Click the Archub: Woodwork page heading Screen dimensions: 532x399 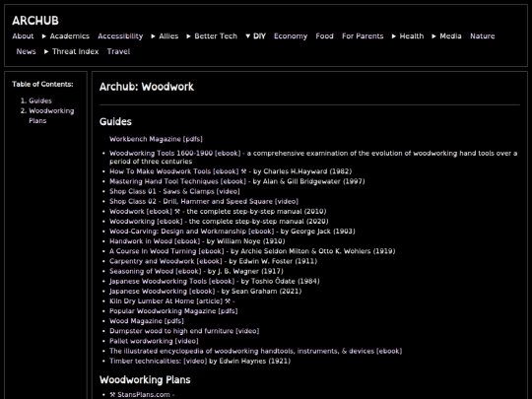(147, 87)
